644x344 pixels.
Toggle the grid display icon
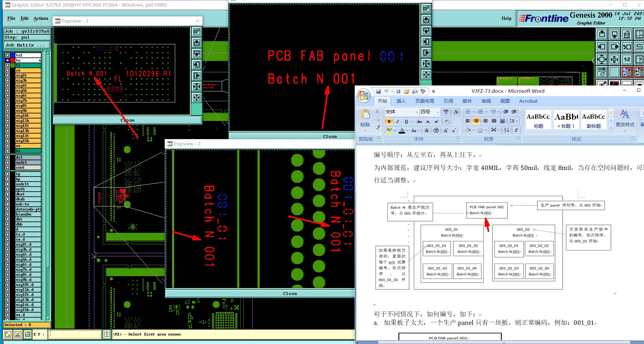pyautogui.click(x=614, y=72)
